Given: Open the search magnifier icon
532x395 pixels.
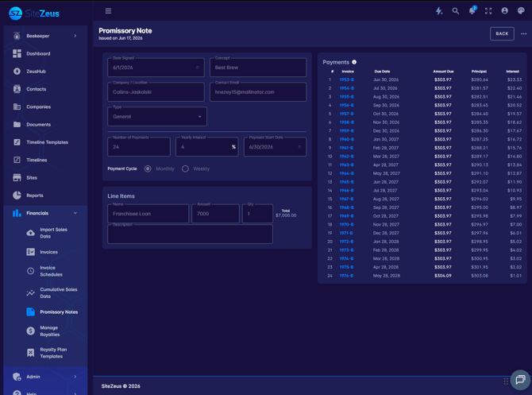Looking at the screenshot, I should pyautogui.click(x=455, y=11).
